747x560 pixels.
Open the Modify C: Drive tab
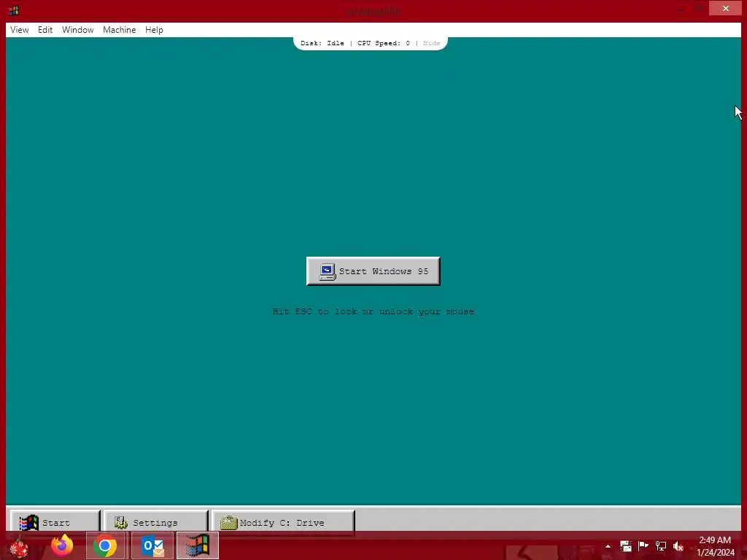(x=284, y=522)
